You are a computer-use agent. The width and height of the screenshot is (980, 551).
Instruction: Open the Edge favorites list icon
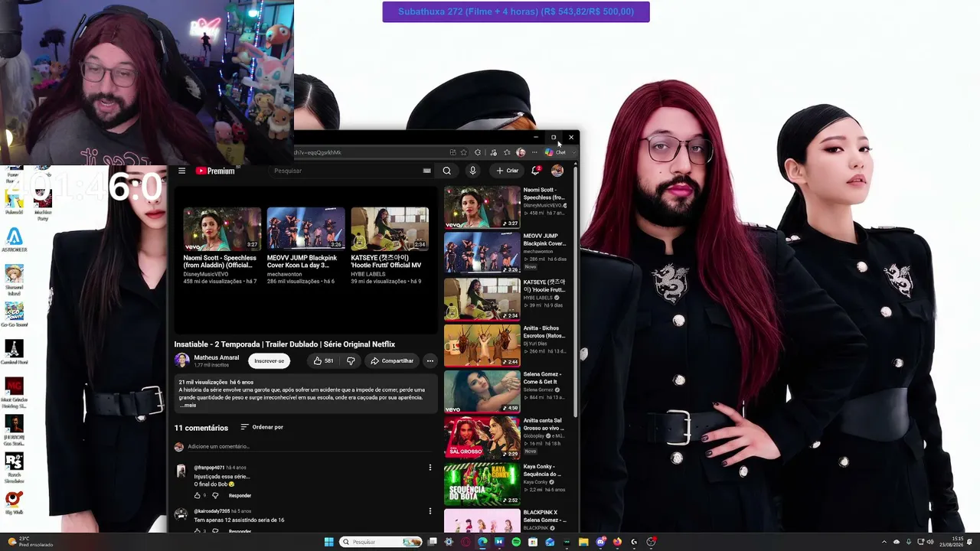click(507, 152)
